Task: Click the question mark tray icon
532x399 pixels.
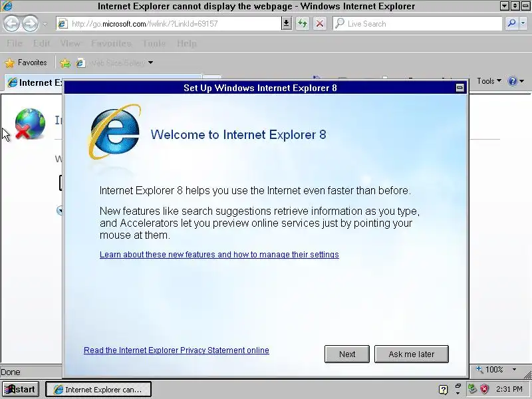Action: [x=443, y=390]
